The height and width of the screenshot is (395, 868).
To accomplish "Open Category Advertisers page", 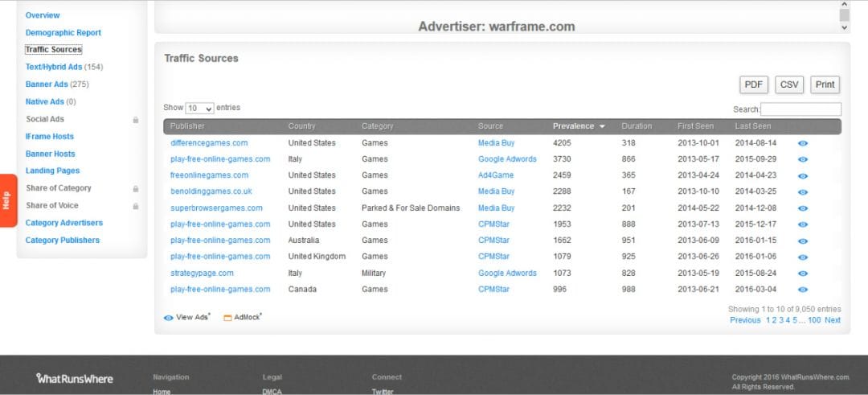I will pos(64,223).
